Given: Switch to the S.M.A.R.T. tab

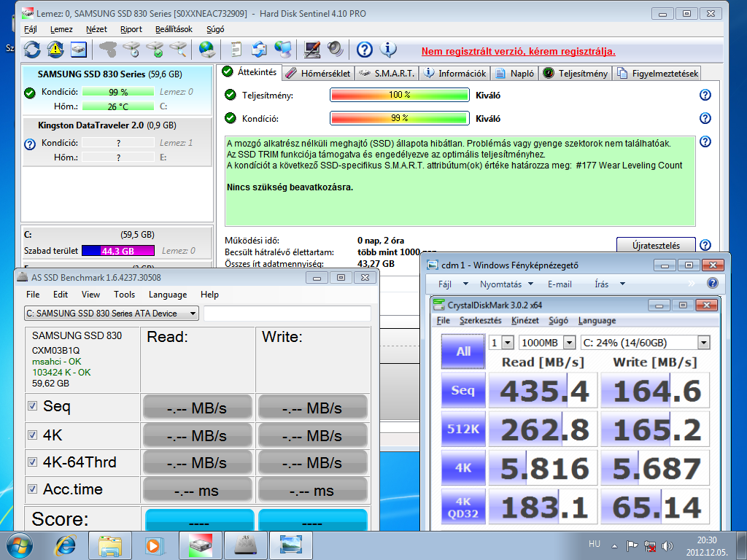Looking at the screenshot, I should 387,74.
